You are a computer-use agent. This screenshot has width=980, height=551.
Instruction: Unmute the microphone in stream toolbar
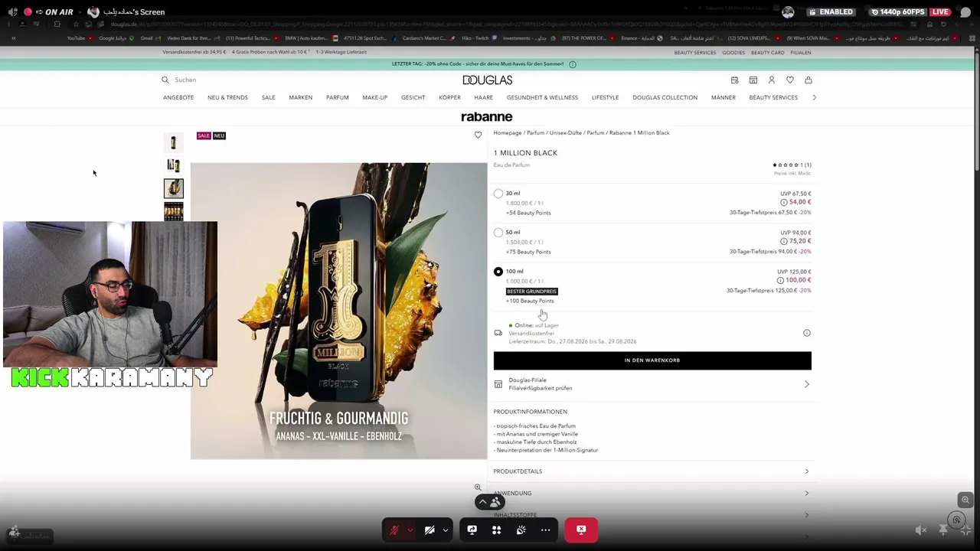click(394, 530)
